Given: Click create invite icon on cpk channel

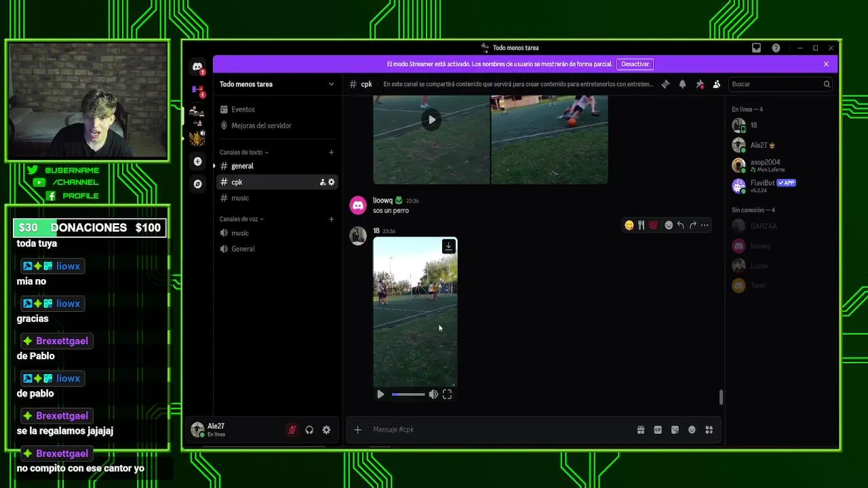Looking at the screenshot, I should [323, 182].
